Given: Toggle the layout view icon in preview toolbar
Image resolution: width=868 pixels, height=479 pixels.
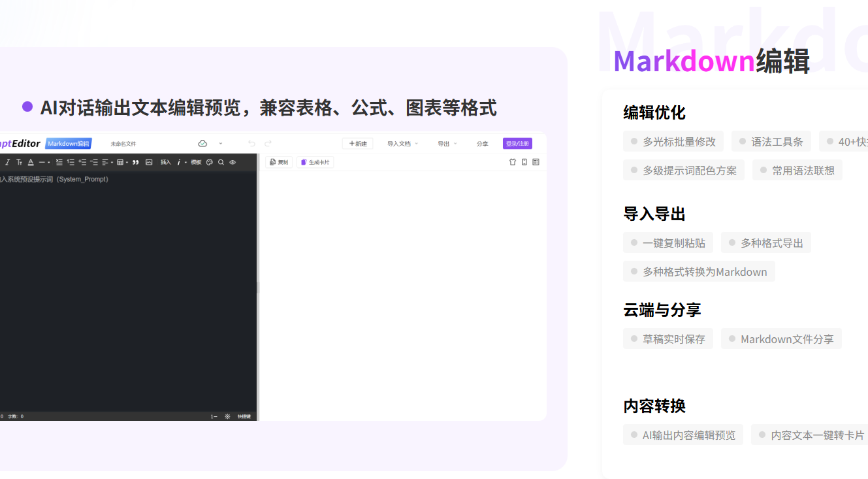Looking at the screenshot, I should (x=536, y=162).
